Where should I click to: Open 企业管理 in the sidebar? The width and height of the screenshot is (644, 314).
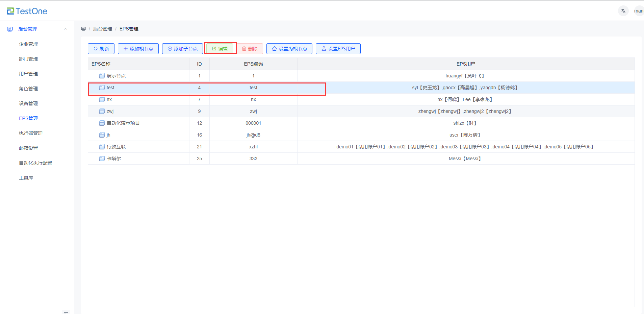(x=28, y=44)
